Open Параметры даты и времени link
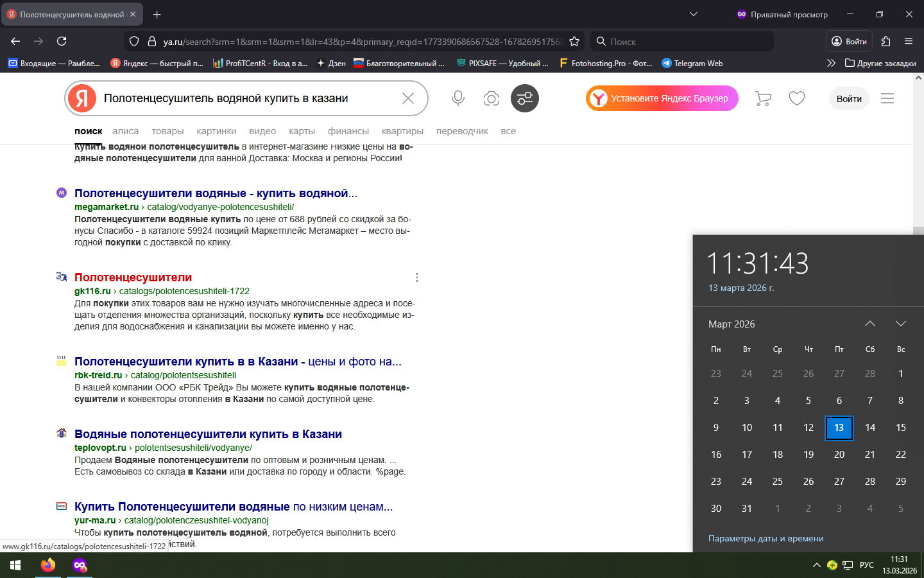This screenshot has width=924, height=578. tap(766, 538)
